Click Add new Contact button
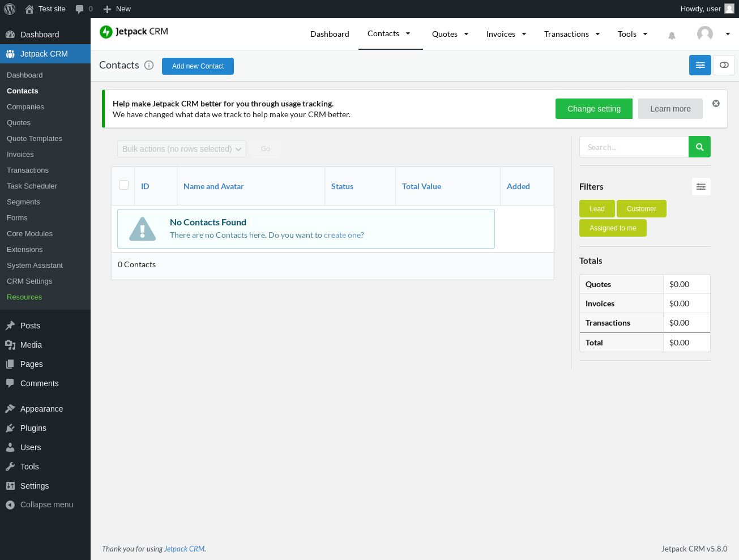This screenshot has width=739, height=560. click(198, 66)
